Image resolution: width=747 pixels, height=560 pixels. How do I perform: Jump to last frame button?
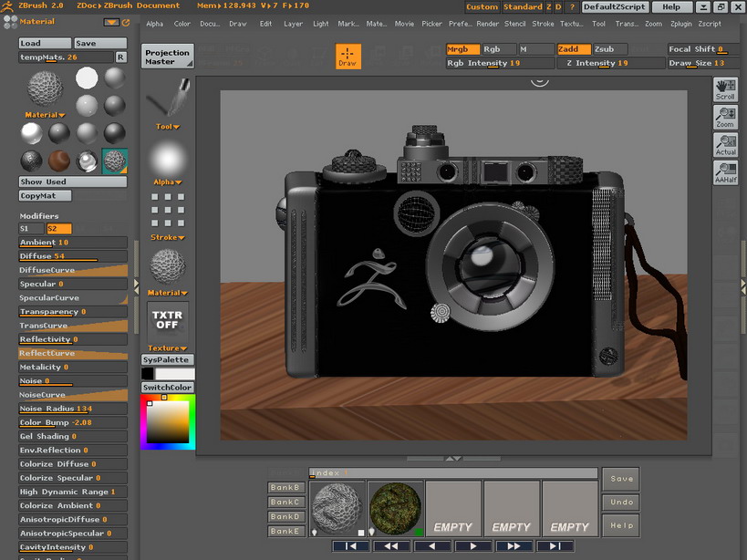[x=555, y=546]
